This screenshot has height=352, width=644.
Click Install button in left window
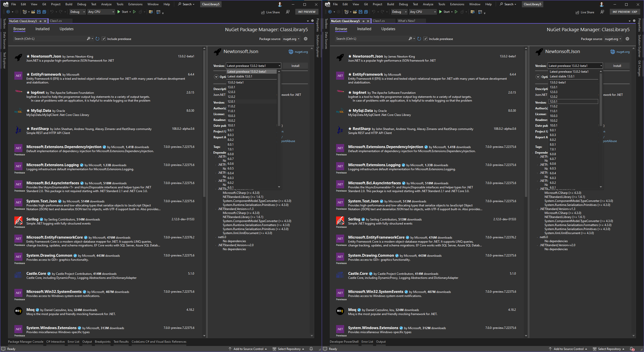295,66
